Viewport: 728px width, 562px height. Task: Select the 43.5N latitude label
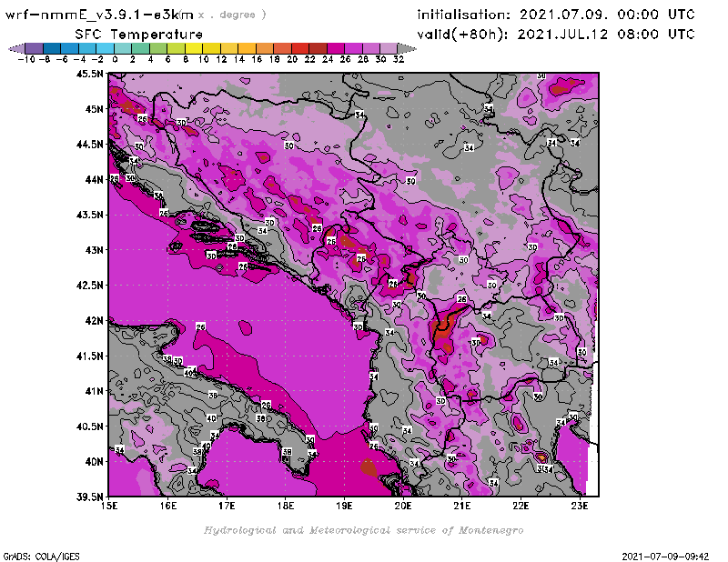(x=89, y=215)
